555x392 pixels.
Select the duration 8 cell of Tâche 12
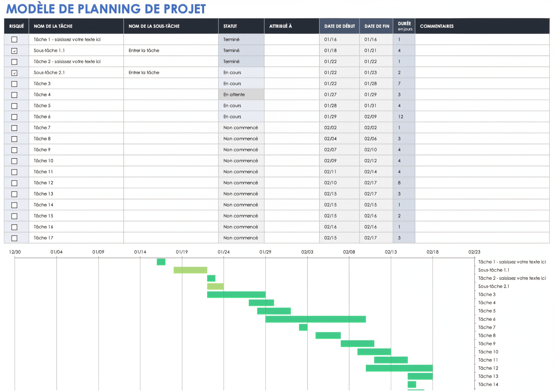[404, 183]
